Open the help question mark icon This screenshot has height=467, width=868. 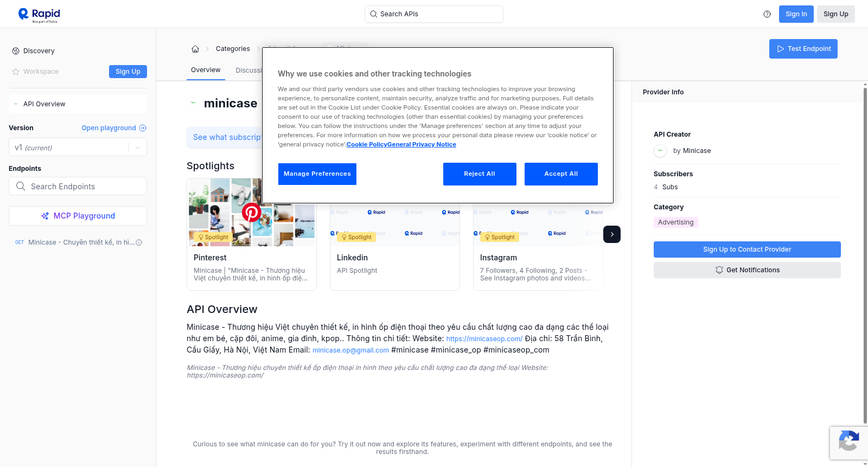767,14
